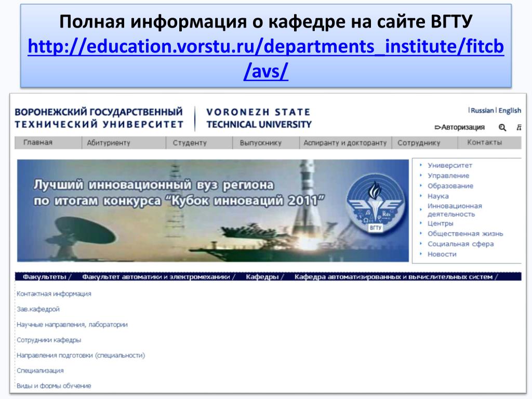Open the Авторизация login link
The image size is (532, 399).
460,127
